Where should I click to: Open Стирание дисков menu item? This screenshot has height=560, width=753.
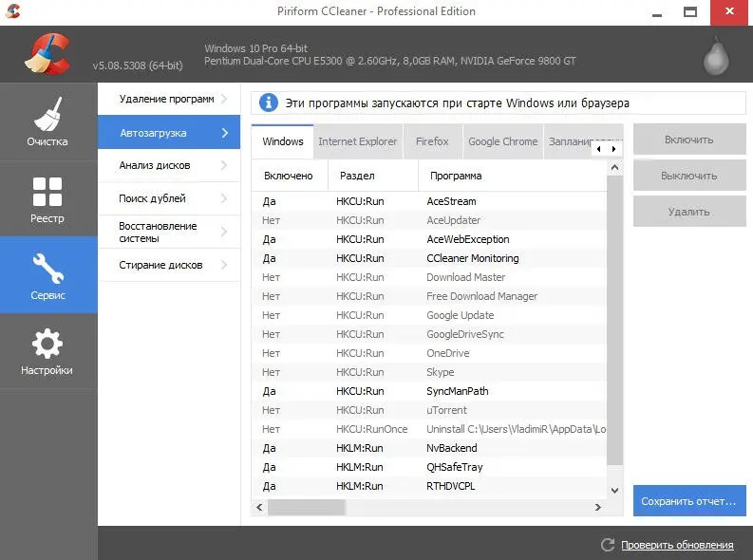(169, 265)
